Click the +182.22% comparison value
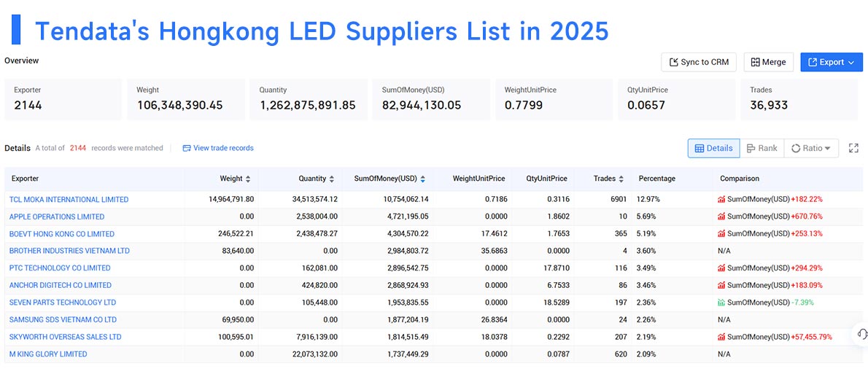The image size is (868, 374). [807, 199]
